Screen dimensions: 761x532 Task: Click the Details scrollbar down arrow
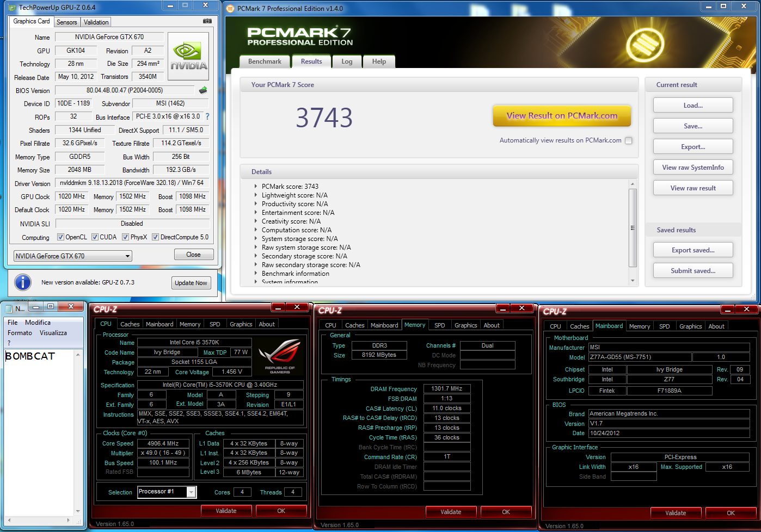point(633,281)
